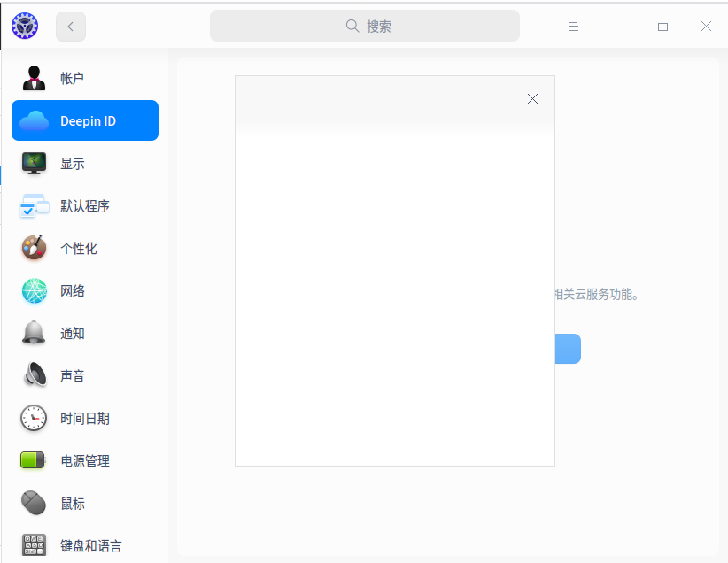728x563 pixels.
Task: Open Sound settings in the sidebar
Action: tap(71, 375)
